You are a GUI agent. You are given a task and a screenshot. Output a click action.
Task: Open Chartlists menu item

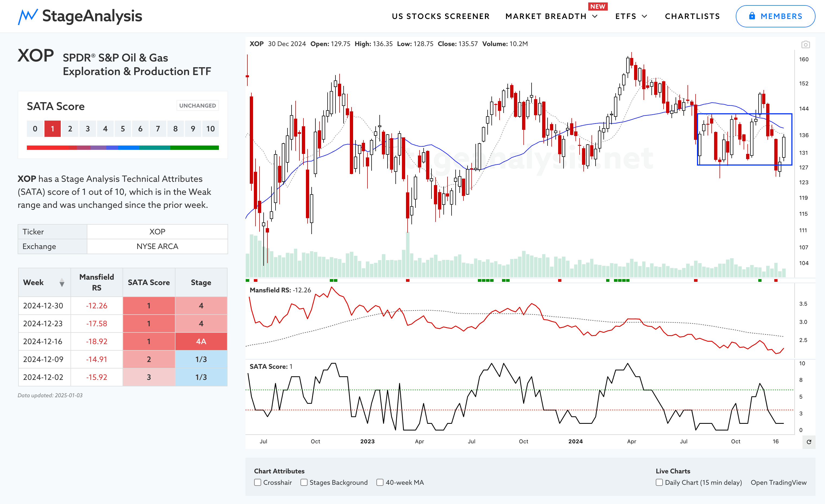click(x=692, y=16)
